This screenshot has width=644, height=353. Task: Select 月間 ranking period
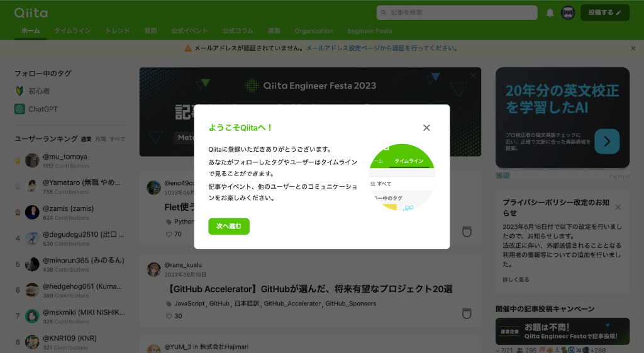[101, 139]
